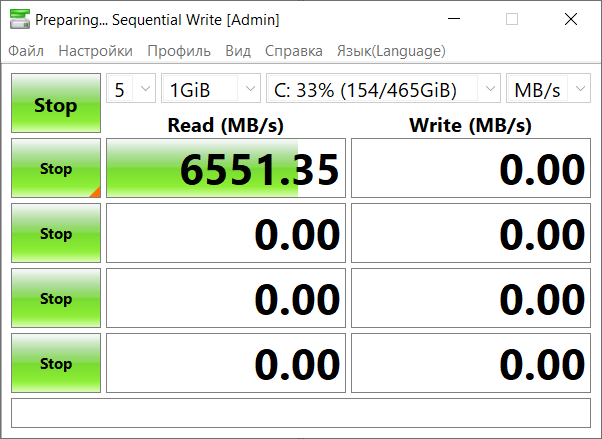
Task: Click the second row write value 0.00
Action: pos(471,233)
